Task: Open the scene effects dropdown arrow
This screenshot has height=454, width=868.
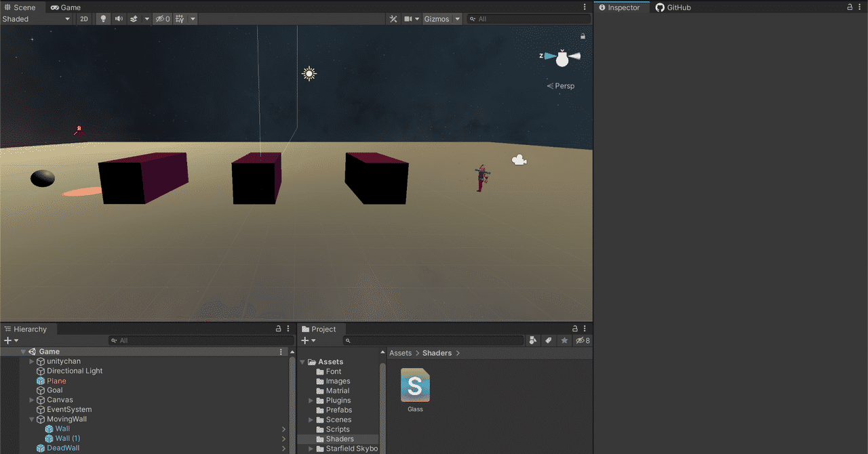Action: [146, 19]
